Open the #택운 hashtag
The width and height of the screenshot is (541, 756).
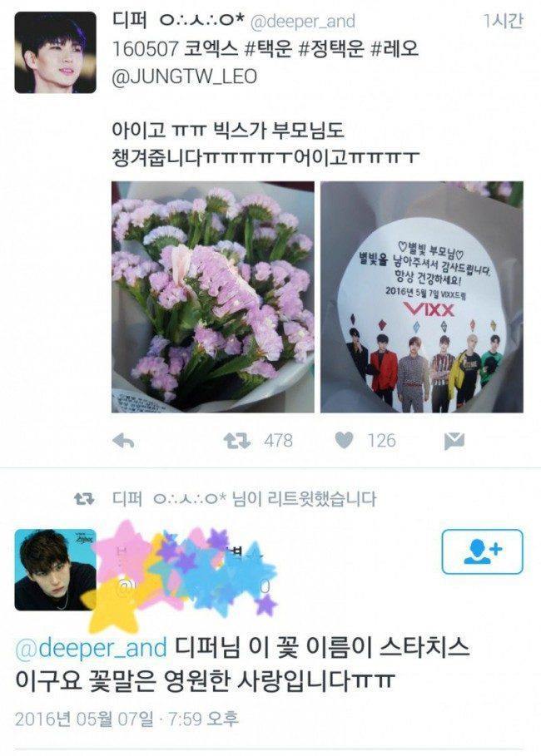point(266,49)
